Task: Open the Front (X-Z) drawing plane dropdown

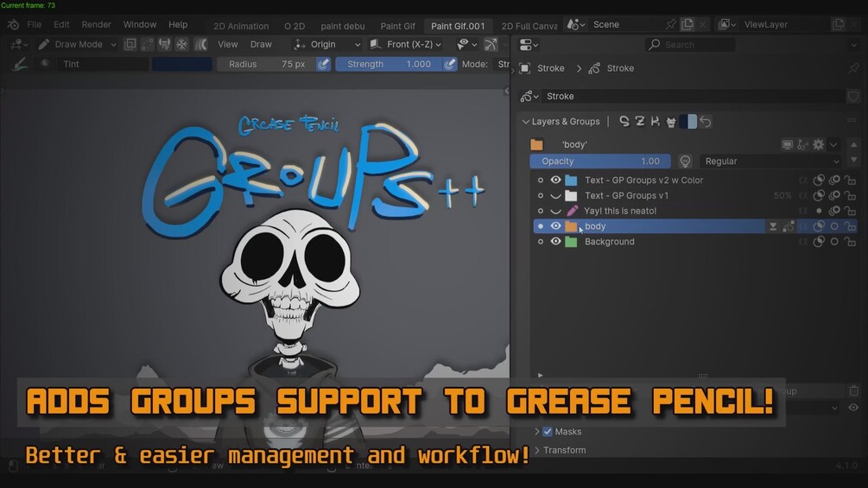Action: (406, 44)
